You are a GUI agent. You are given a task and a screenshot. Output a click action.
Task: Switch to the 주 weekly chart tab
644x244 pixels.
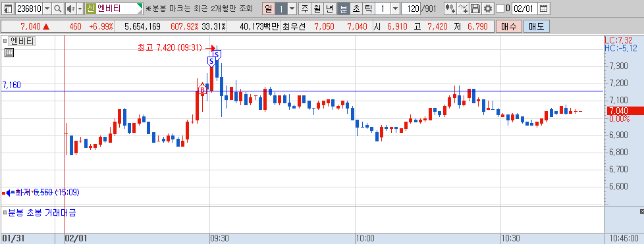[x=304, y=8]
